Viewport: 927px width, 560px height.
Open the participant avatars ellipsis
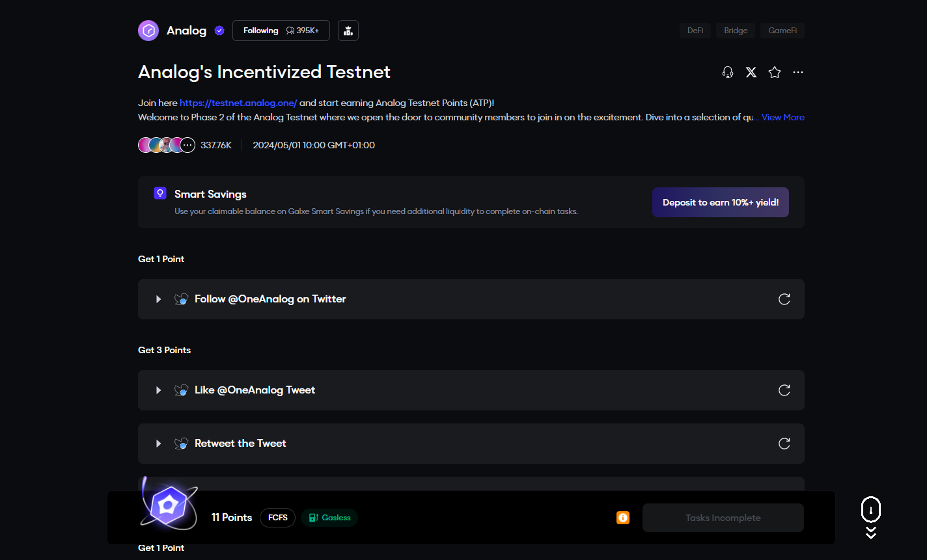coord(187,145)
